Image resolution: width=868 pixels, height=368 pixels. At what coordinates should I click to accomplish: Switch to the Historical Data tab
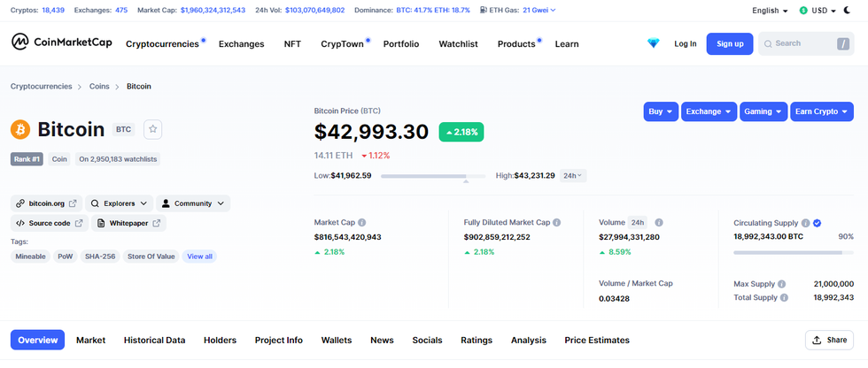pos(154,341)
